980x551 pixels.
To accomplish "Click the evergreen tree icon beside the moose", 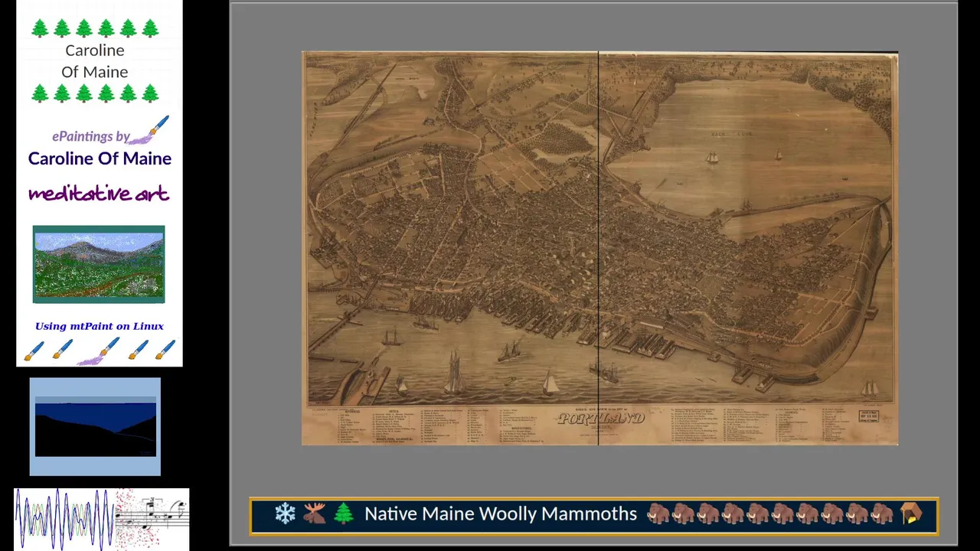I will tap(344, 514).
